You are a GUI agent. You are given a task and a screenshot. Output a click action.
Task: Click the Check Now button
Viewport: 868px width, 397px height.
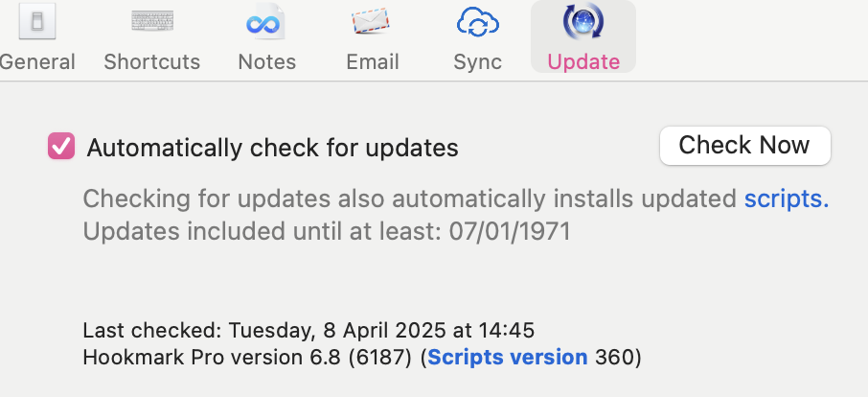[745, 146]
